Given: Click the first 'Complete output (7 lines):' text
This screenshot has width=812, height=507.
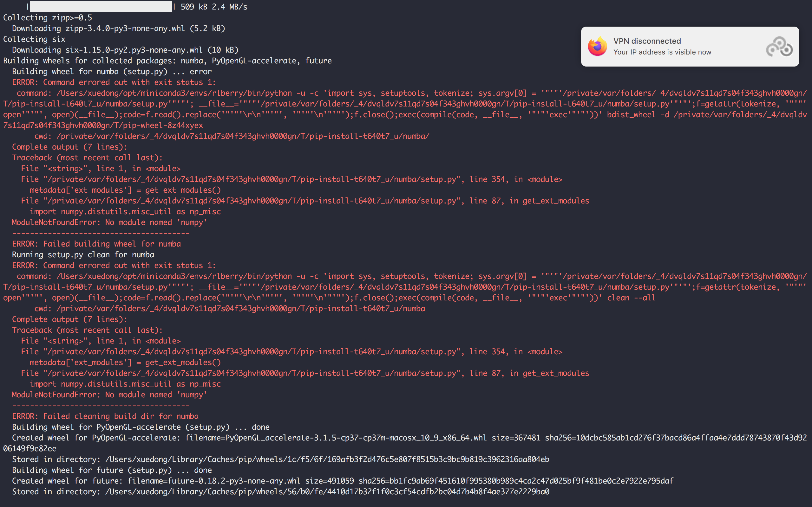Looking at the screenshot, I should (x=69, y=147).
